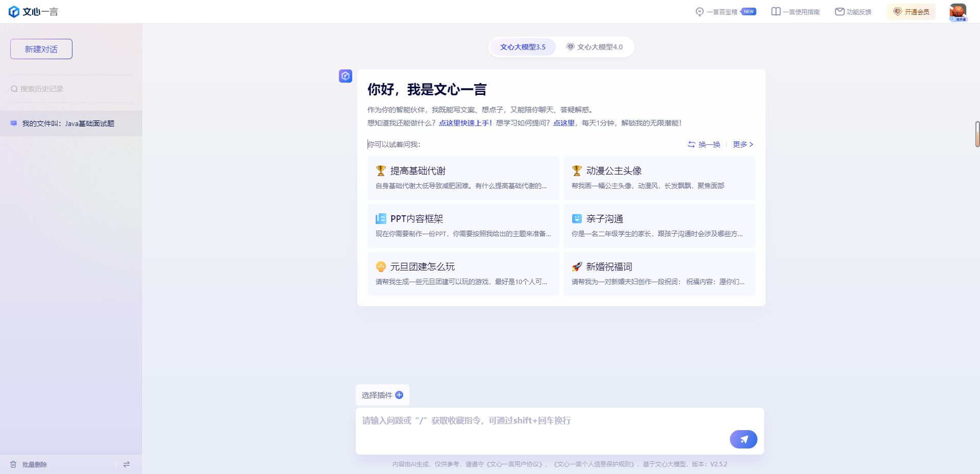Click the version text V2.5.2
The height and width of the screenshot is (474, 980).
(719, 464)
